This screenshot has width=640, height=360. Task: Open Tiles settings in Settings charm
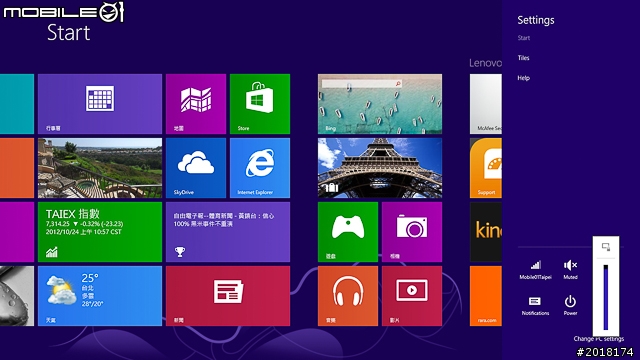coord(523,58)
